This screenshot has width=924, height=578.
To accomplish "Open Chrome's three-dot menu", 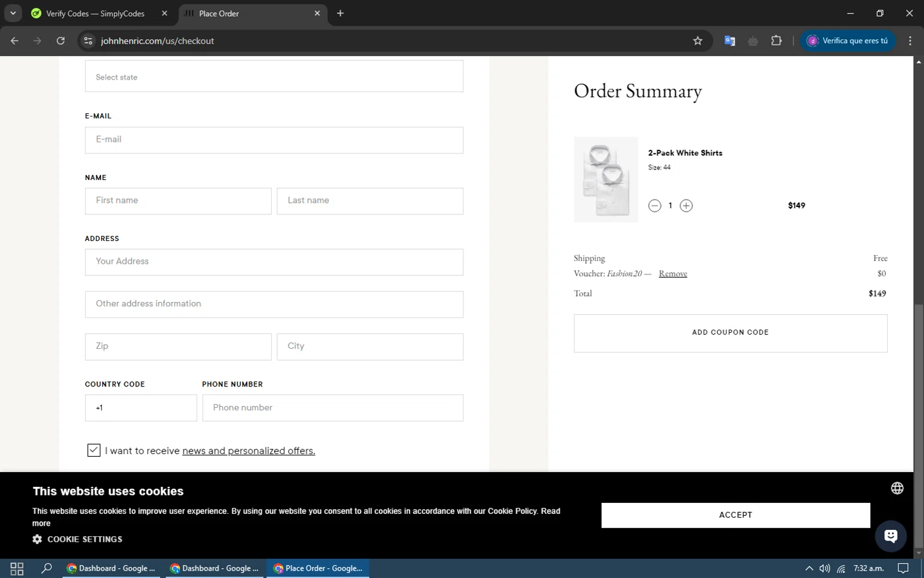I will point(910,41).
